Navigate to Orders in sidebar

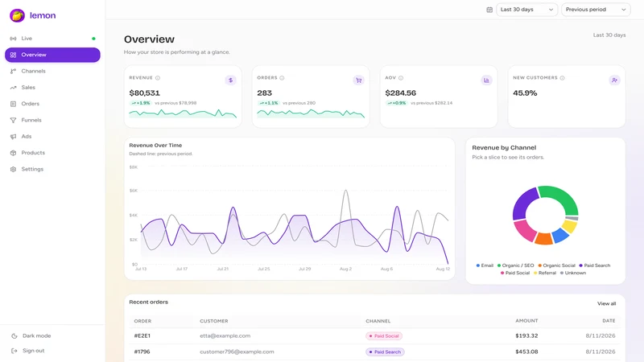pyautogui.click(x=52, y=104)
